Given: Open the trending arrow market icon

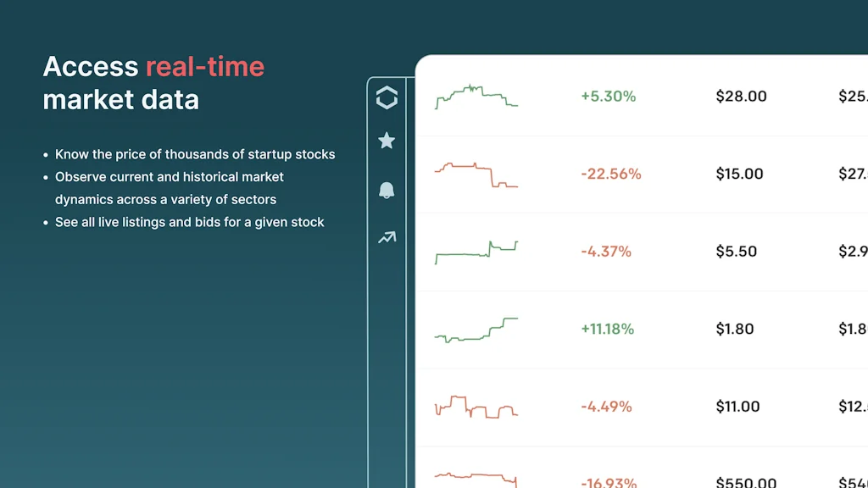Looking at the screenshot, I should pos(387,238).
